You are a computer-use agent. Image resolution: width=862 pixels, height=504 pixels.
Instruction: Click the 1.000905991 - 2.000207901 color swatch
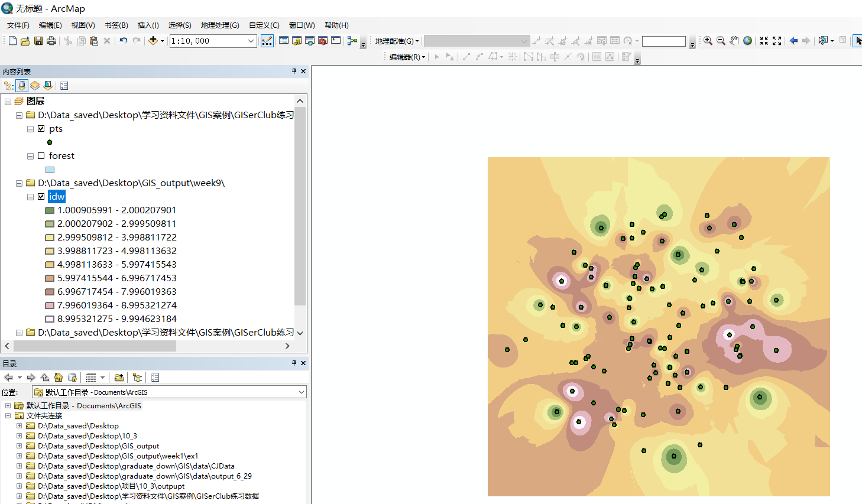[50, 210]
